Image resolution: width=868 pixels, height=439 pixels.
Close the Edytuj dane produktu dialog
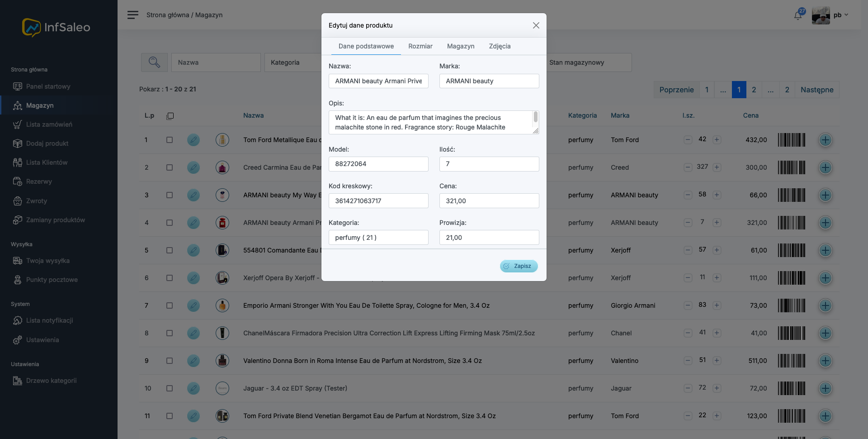pyautogui.click(x=536, y=25)
